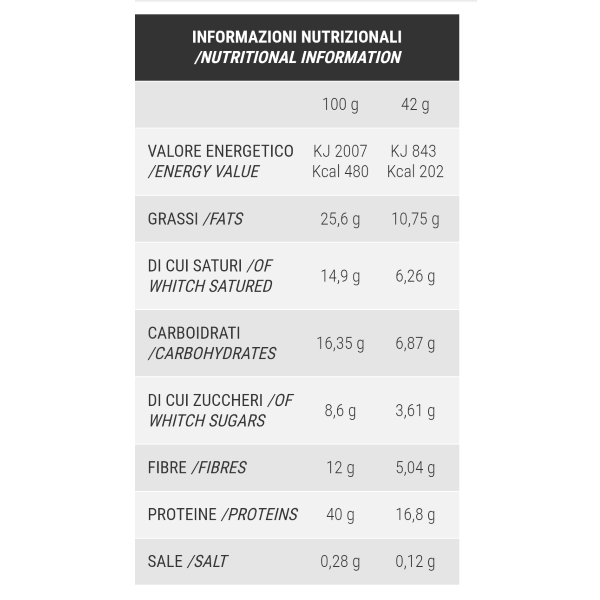This screenshot has width=600, height=600.
Task: Select the Proteine /Proteins row label
Action: point(222,514)
